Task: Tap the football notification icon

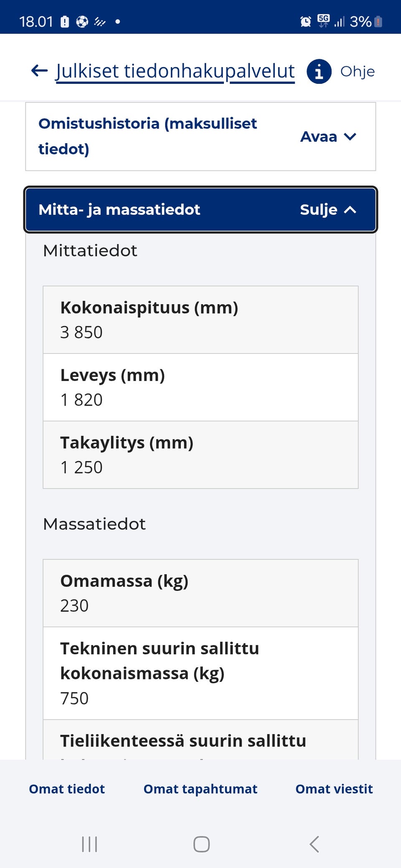Action: coord(82,21)
